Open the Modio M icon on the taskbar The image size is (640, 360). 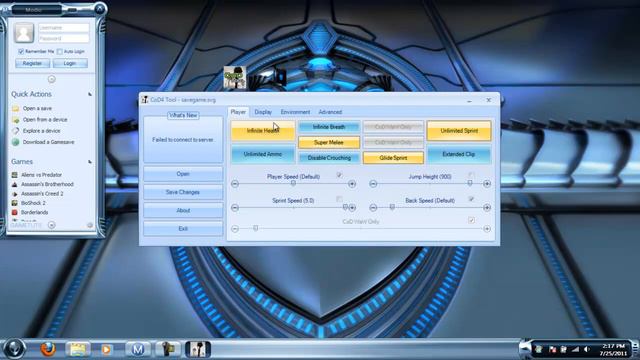(138, 349)
